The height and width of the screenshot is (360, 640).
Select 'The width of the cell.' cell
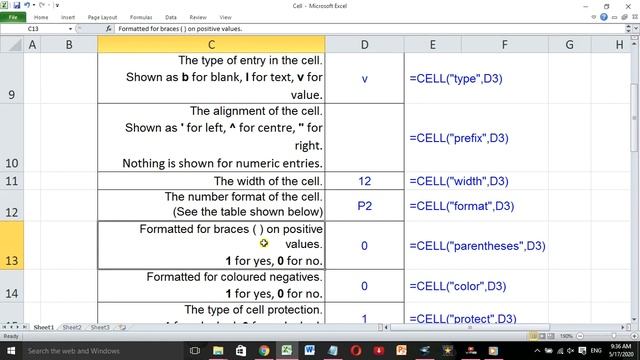click(211, 180)
